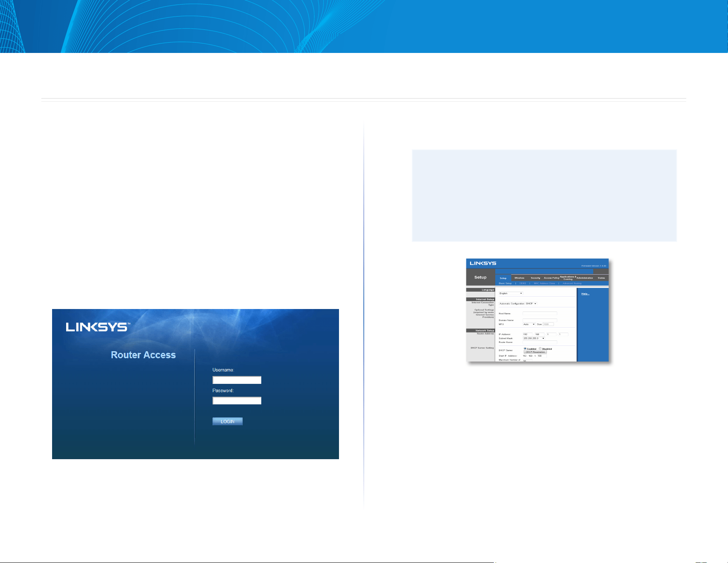Click the Start IP Address field 100
Viewport: 728px width, 563px height.
pyautogui.click(x=542, y=356)
